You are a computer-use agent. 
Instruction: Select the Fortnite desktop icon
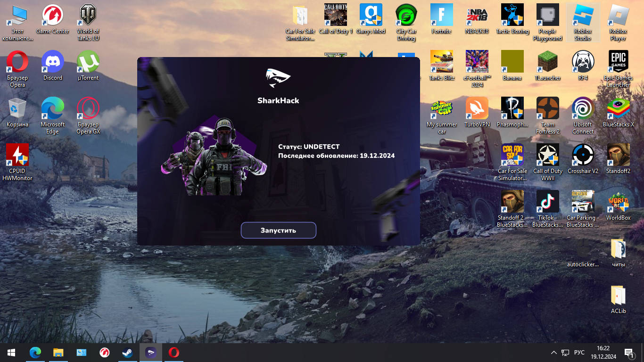pos(442,19)
